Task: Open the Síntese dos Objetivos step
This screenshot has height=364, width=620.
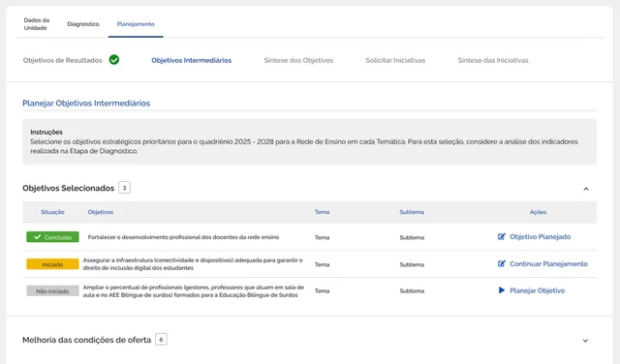Action: click(x=298, y=60)
